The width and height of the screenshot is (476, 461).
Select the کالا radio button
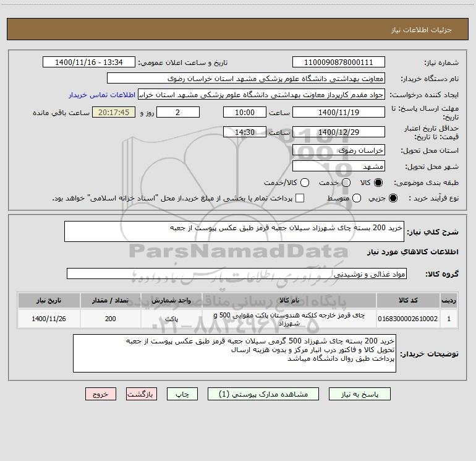coord(378,183)
